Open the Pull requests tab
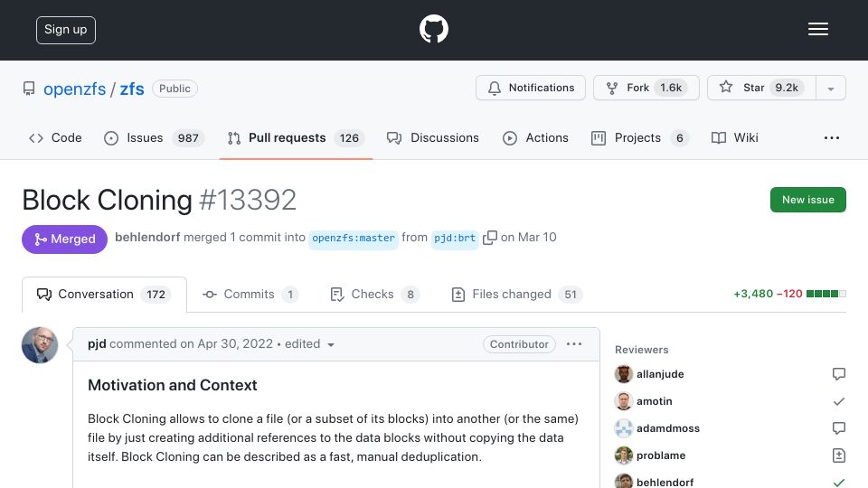The width and height of the screenshot is (868, 488). coord(296,137)
